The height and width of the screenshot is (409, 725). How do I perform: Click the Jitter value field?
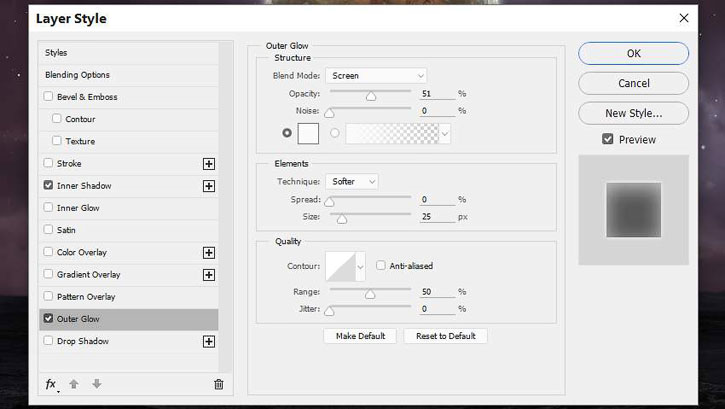click(437, 309)
